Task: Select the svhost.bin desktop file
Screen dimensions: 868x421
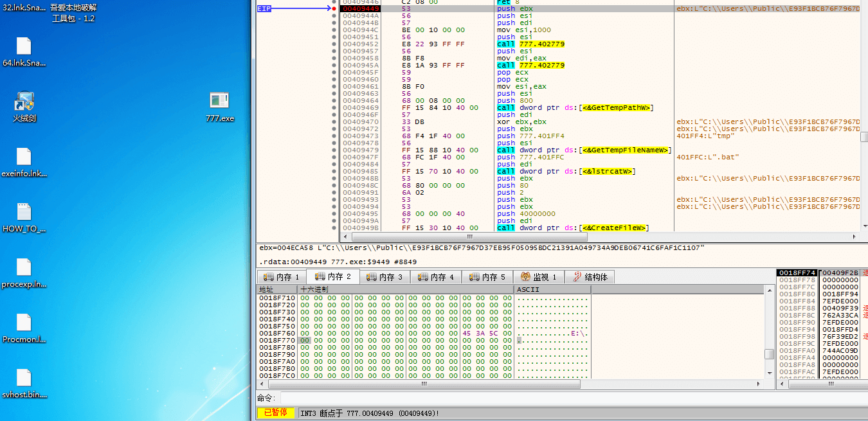Action: (x=24, y=384)
